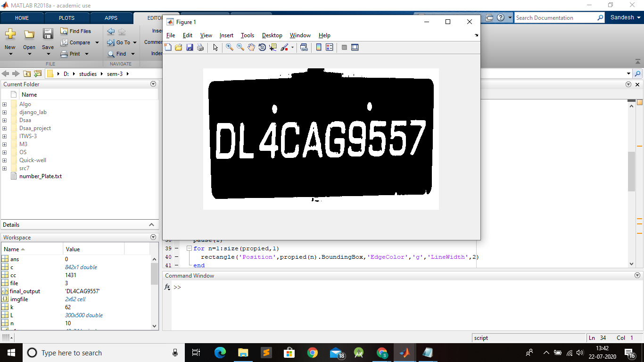Click the blue Back navigate arrow
The image size is (644, 362).
[111, 32]
